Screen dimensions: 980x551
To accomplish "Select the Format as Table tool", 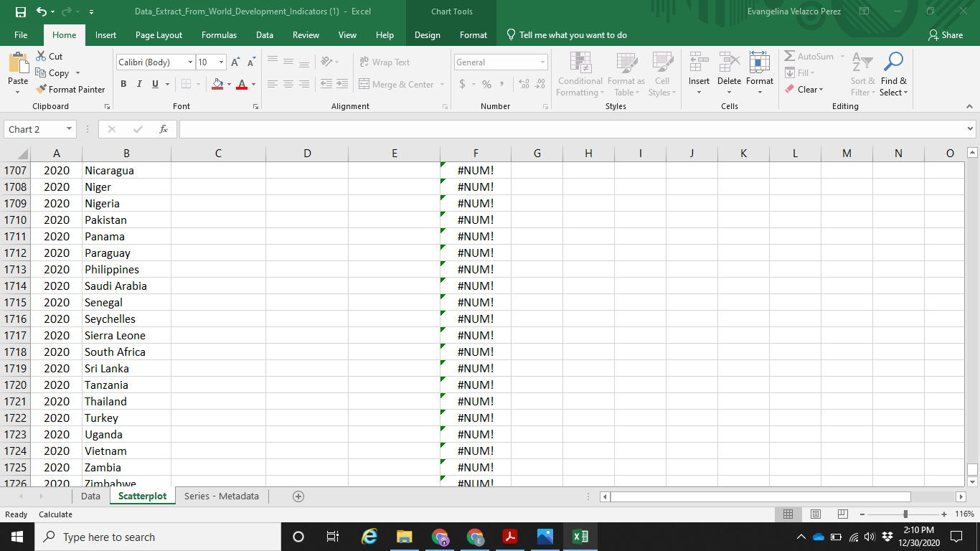I will tap(626, 75).
